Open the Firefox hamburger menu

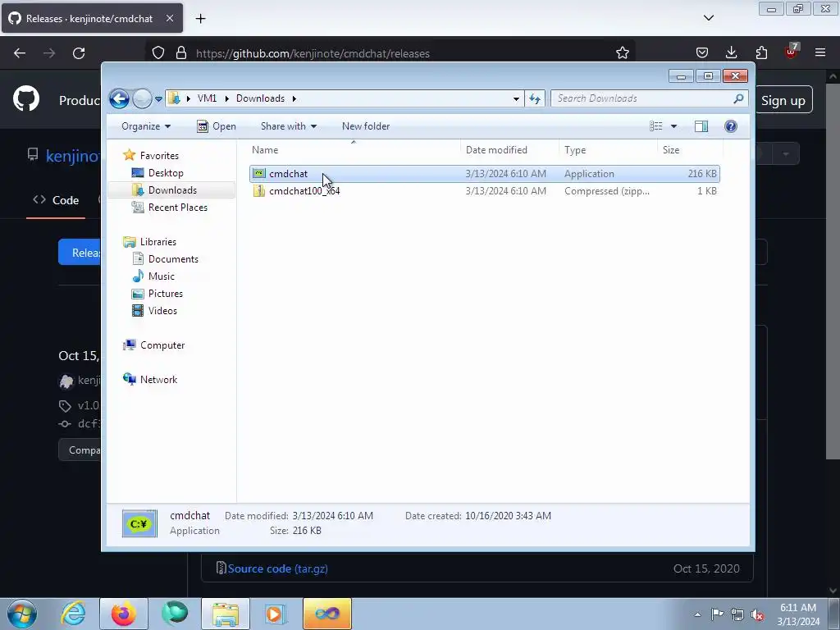click(820, 52)
